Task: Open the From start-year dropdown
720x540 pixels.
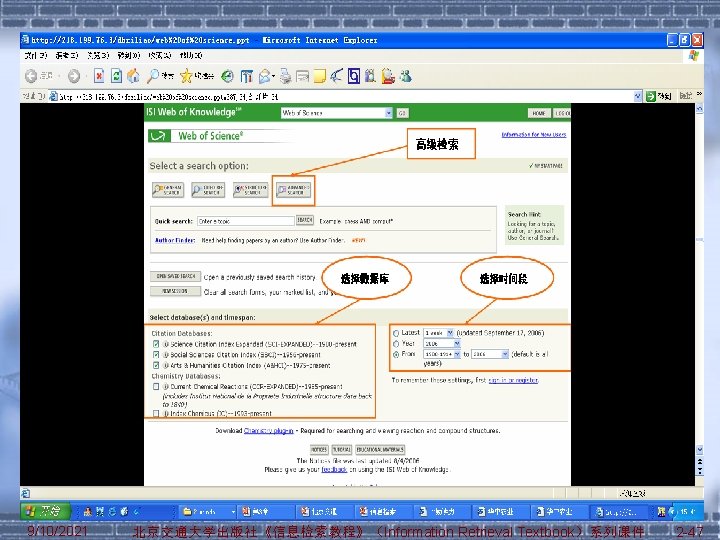Action: tap(442, 354)
